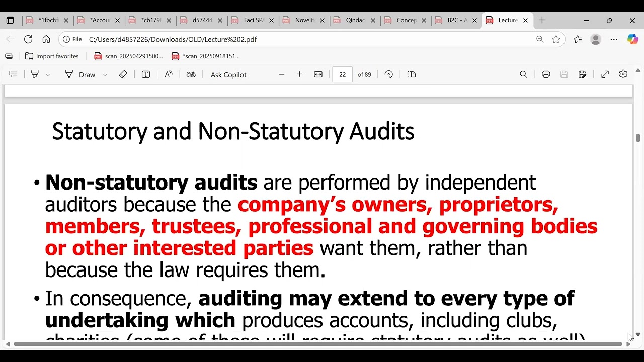The width and height of the screenshot is (644, 362).
Task: Switch to the Faci SPA tab
Action: [253, 21]
